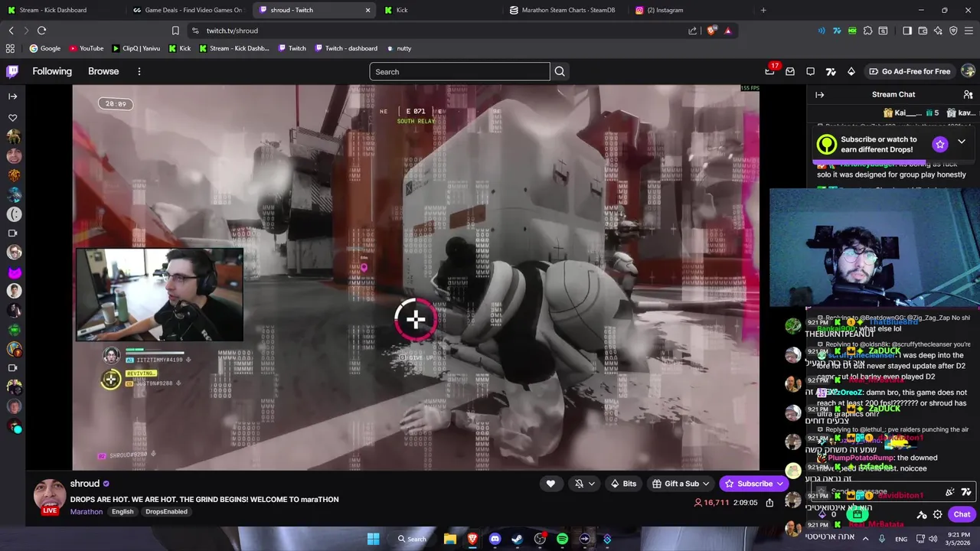The image size is (980, 551).
Task: Open the 7TV emote menu in the chat input
Action: click(966, 492)
